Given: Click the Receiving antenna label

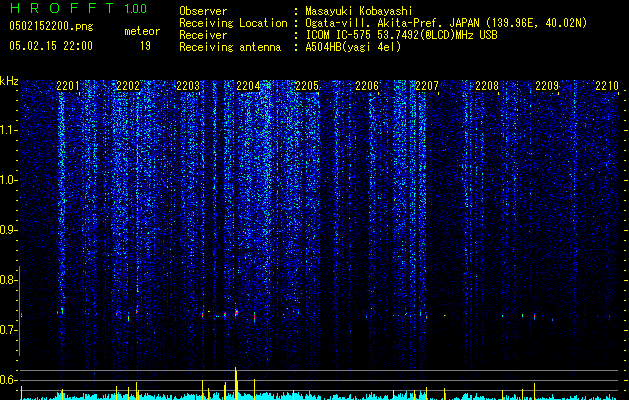Looking at the screenshot, I should coord(230,47).
